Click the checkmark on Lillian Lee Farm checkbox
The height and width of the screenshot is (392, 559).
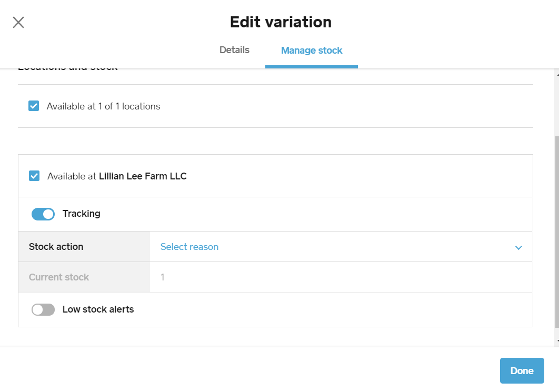point(34,176)
